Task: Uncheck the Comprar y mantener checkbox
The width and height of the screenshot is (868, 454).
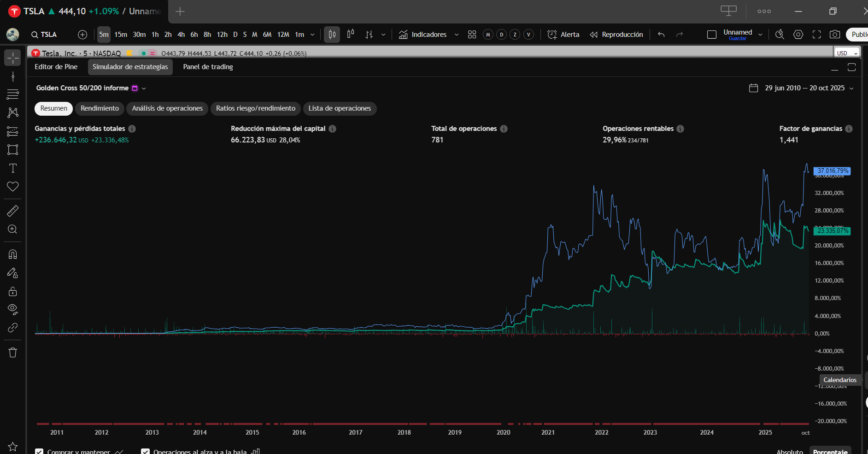Action: point(40,451)
